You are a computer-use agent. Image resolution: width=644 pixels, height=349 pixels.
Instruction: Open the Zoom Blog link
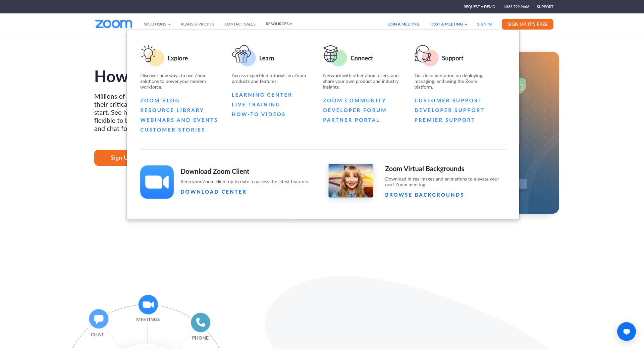pyautogui.click(x=160, y=101)
